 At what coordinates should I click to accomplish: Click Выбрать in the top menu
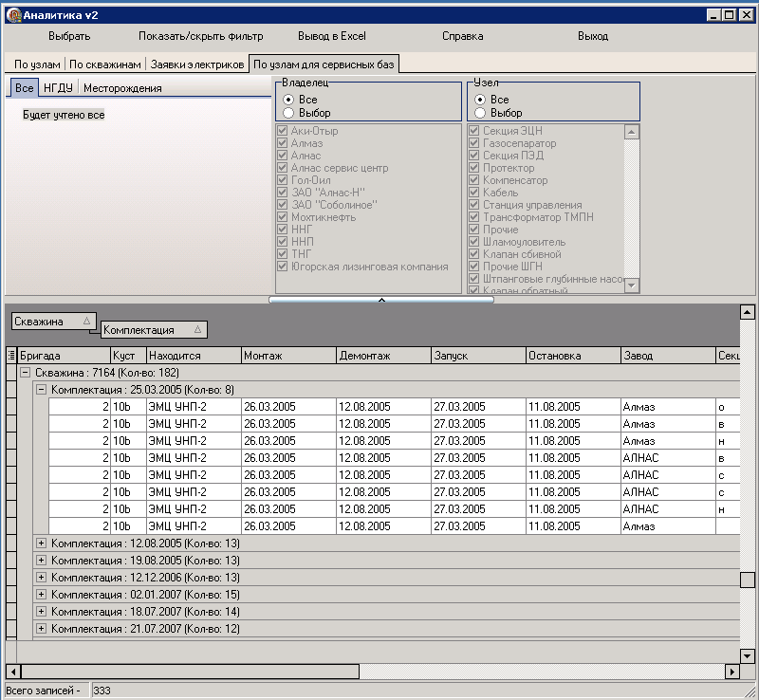pyautogui.click(x=69, y=36)
